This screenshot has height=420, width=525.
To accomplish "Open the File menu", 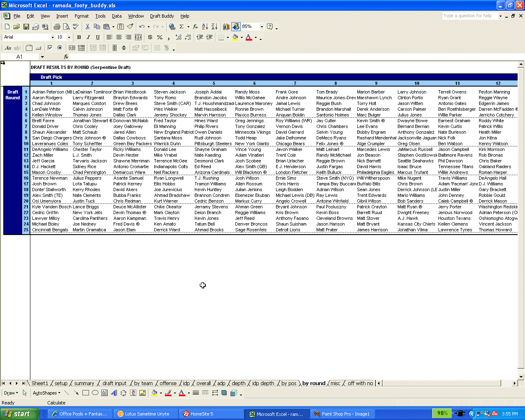I will (17, 16).
